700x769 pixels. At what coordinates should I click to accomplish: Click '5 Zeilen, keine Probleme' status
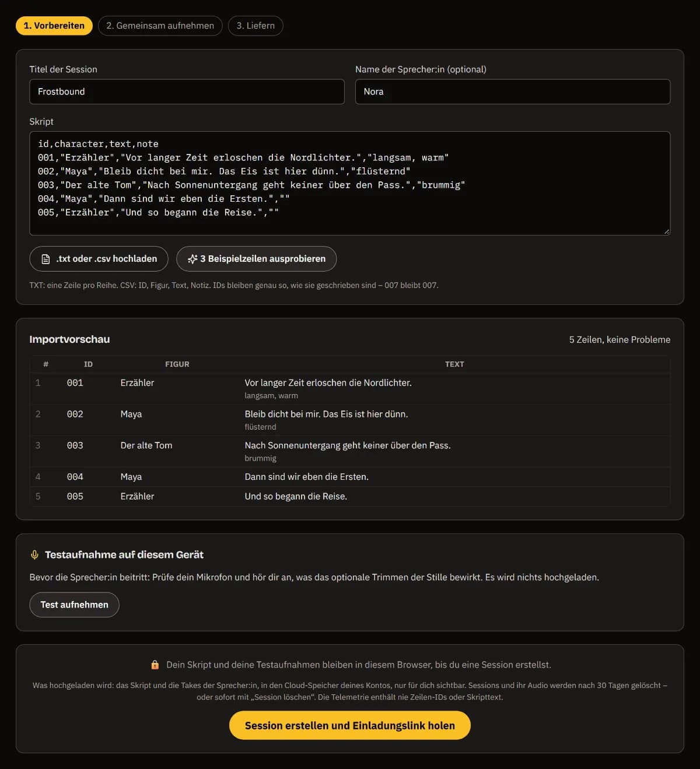619,340
